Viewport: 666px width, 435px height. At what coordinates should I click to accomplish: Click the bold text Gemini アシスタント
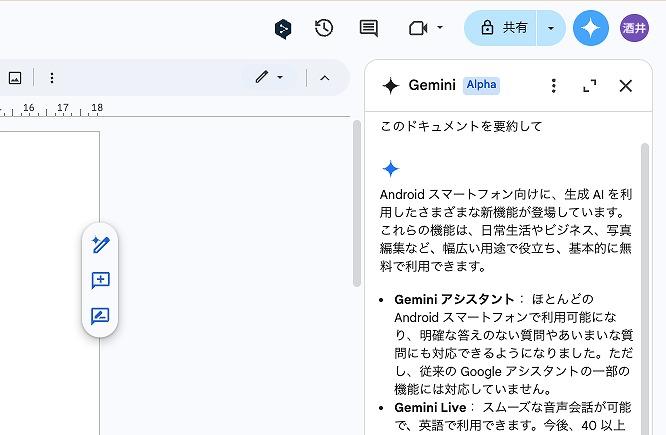[x=454, y=299]
